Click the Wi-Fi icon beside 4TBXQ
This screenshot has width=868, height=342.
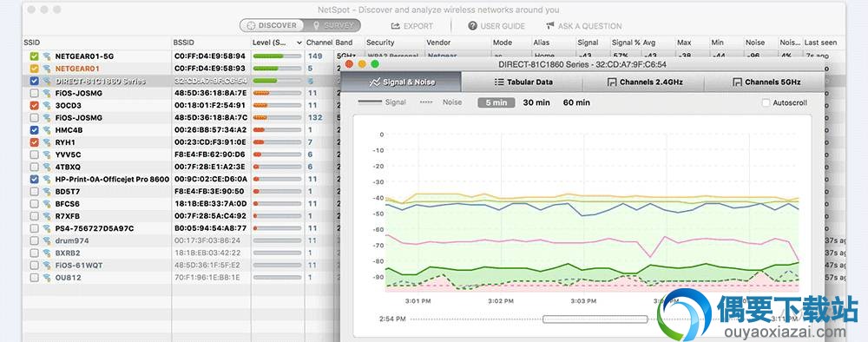(47, 167)
